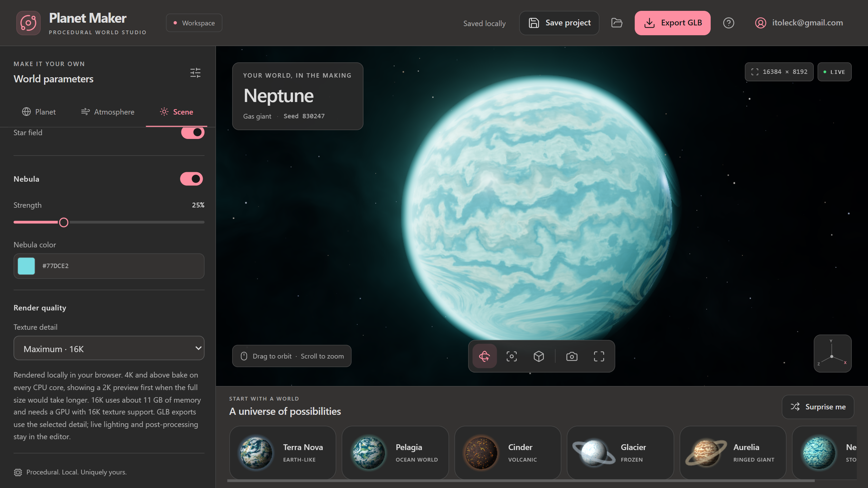The height and width of the screenshot is (488, 868).
Task: Select the Glacier Frozen preset
Action: 620,453
